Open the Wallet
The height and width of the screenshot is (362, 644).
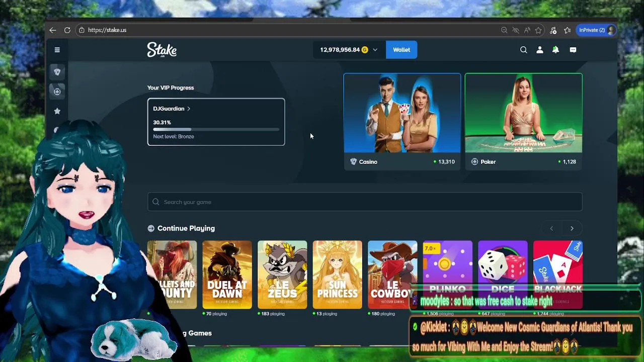(x=401, y=50)
